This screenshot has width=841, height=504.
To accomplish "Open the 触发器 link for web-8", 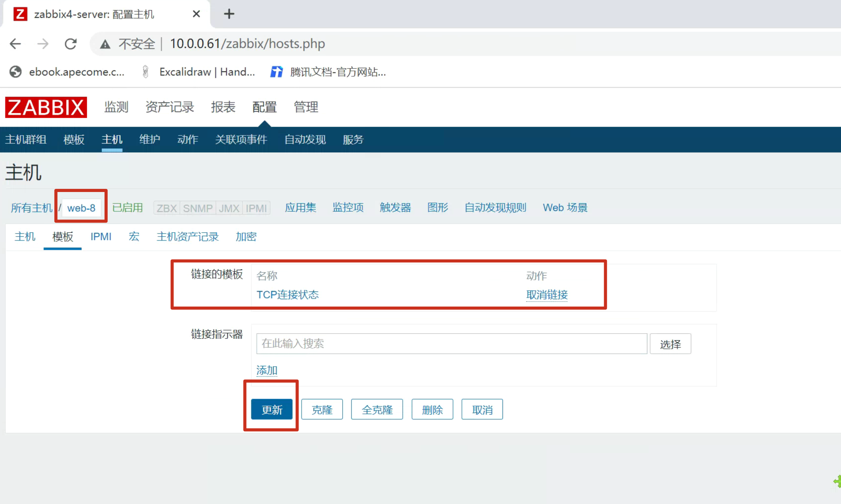I will pos(395,208).
